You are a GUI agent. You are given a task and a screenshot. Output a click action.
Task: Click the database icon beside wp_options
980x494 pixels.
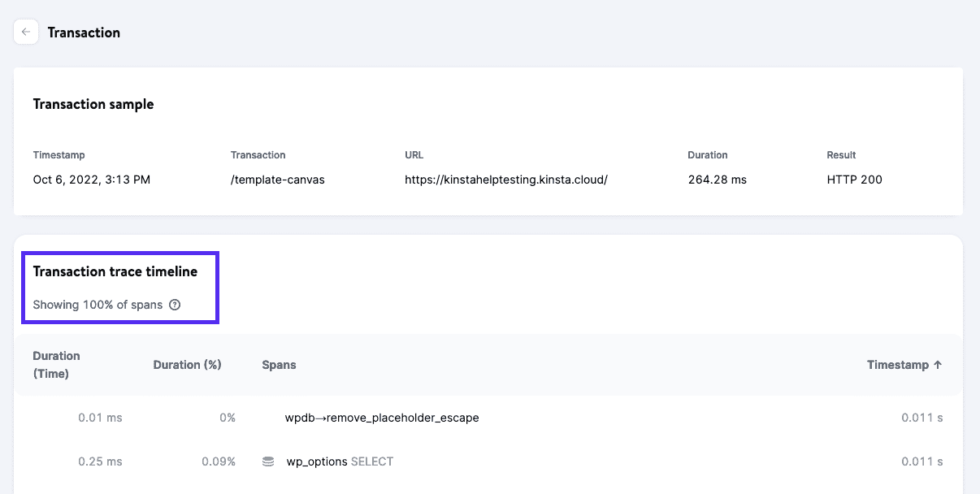coord(268,461)
